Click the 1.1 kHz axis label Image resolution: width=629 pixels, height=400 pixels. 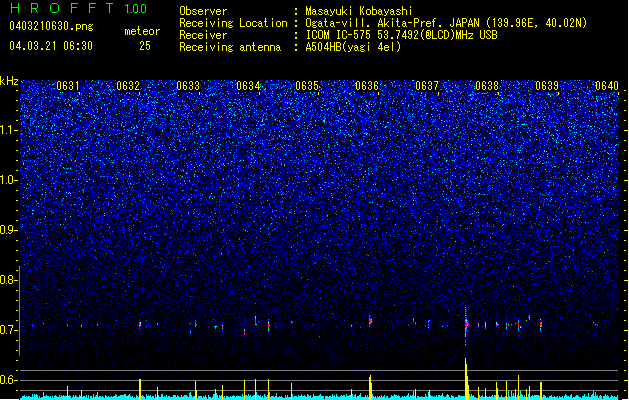9,130
